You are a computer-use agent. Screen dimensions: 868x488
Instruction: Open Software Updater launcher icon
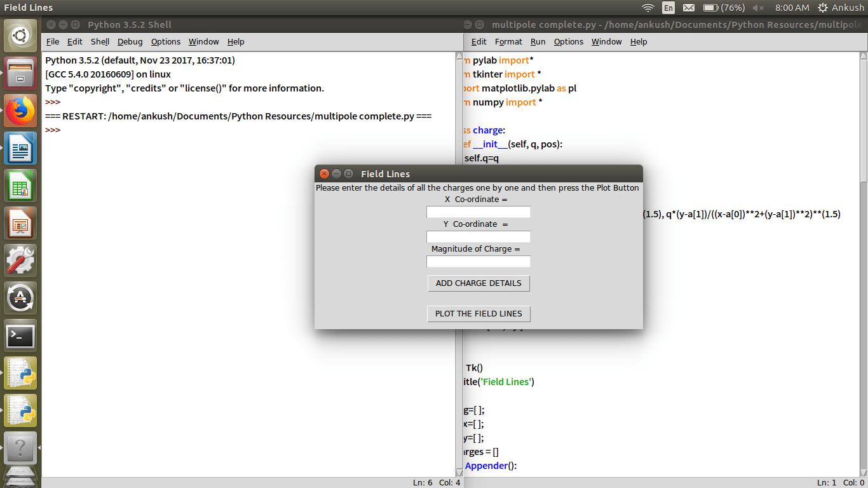coord(20,298)
